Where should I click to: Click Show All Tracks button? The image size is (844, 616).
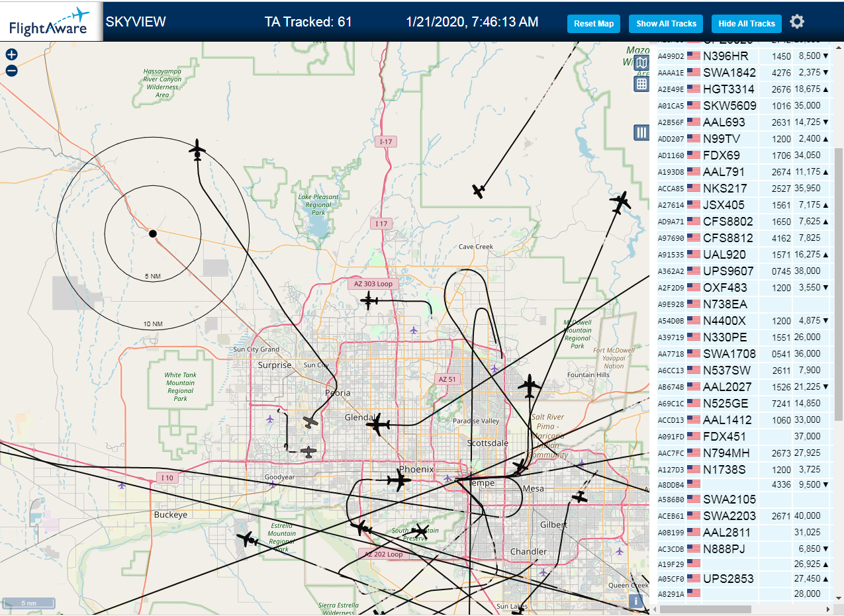[x=666, y=23]
